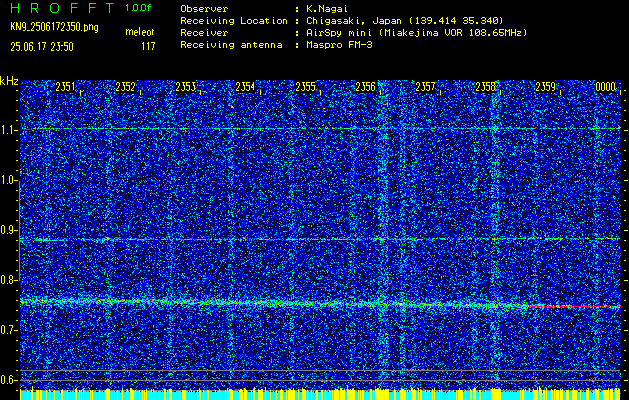Click the 2356 time marker

pos(365,87)
